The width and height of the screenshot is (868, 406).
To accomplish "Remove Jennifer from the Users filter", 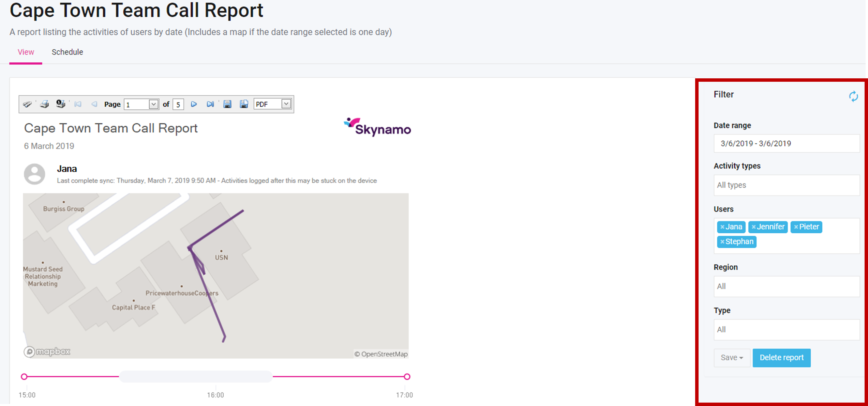I will 753,227.
